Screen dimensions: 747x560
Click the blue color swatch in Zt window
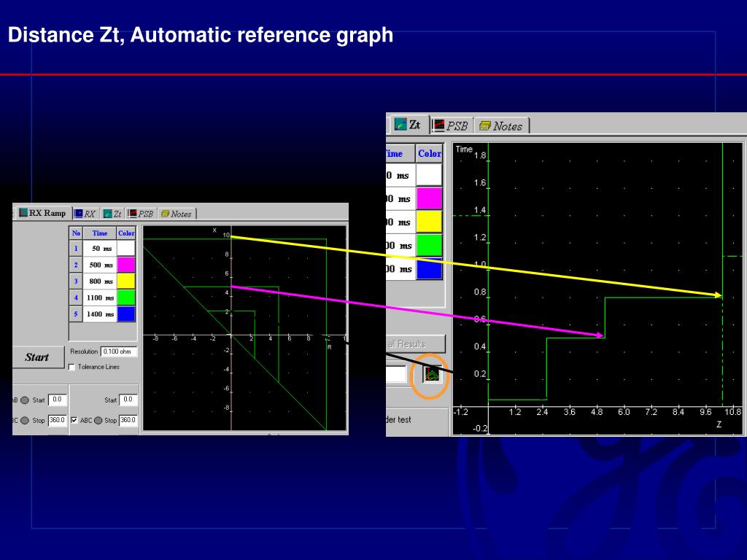(x=429, y=268)
